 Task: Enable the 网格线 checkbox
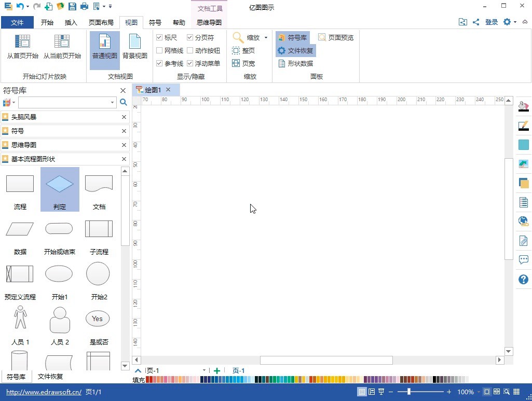(x=160, y=51)
